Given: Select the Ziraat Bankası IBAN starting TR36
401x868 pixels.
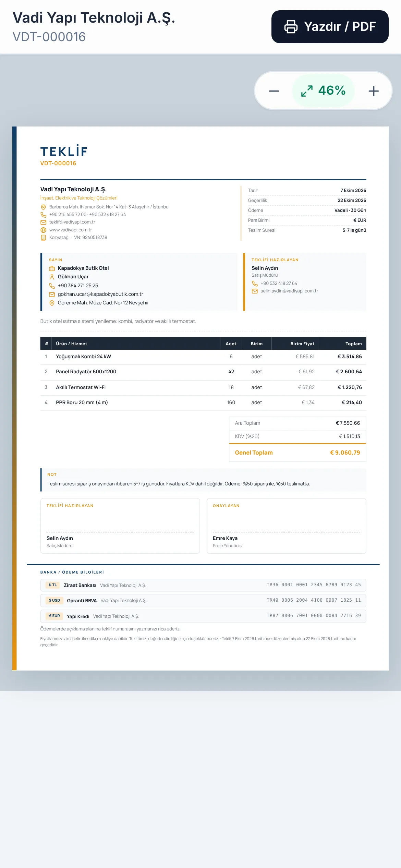Looking at the screenshot, I should pos(314,585).
